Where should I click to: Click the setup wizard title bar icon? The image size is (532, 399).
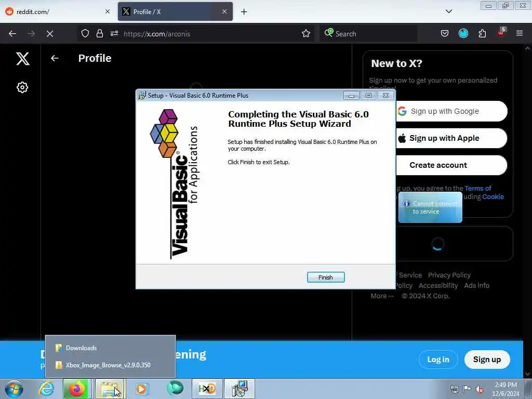142,96
